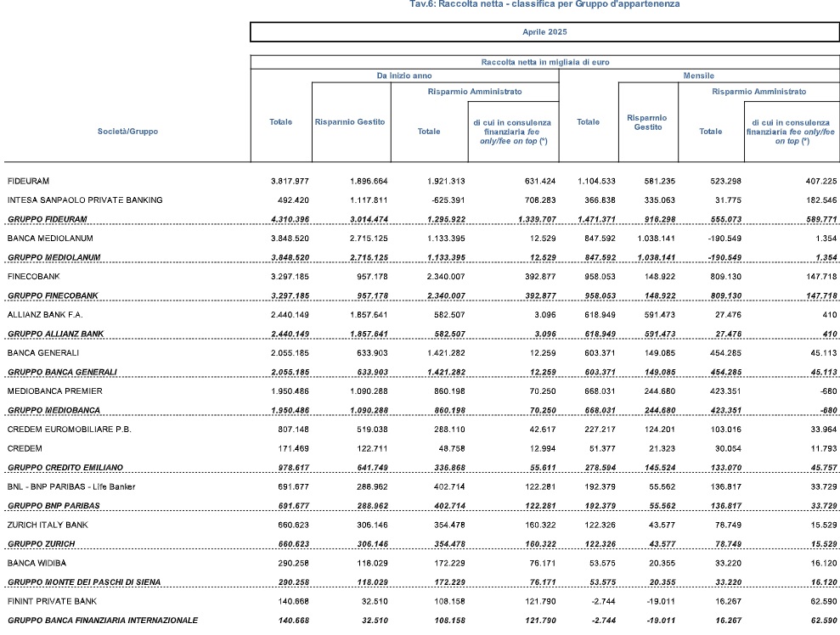This screenshot has height=635, width=840.
Task: Select Gruppo Fideuram monthly total 1.471.371
Action: pos(596,220)
